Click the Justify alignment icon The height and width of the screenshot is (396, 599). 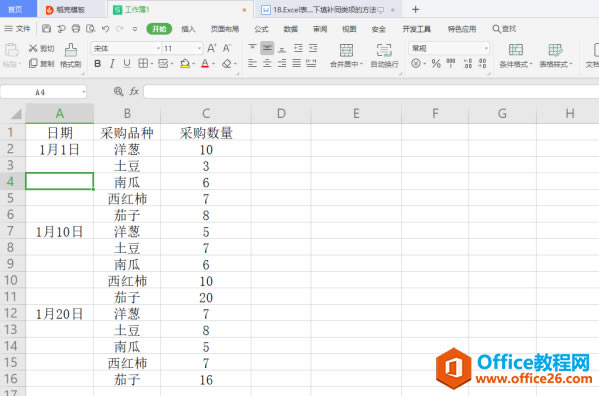pos(296,63)
